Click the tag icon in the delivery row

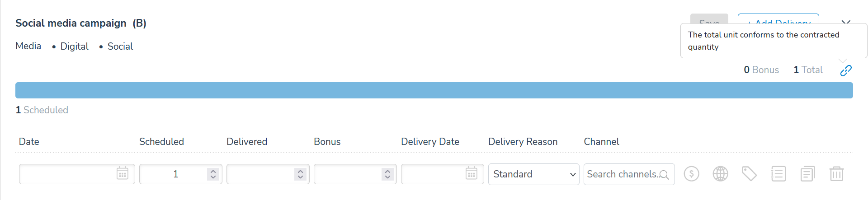[749, 174]
